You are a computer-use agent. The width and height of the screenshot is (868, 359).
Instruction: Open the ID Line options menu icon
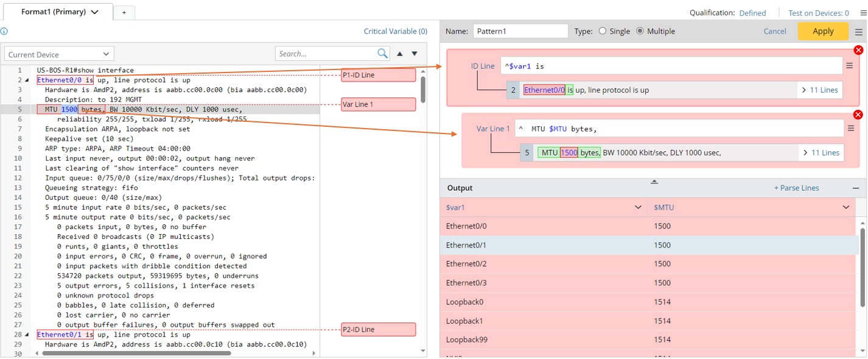point(849,66)
